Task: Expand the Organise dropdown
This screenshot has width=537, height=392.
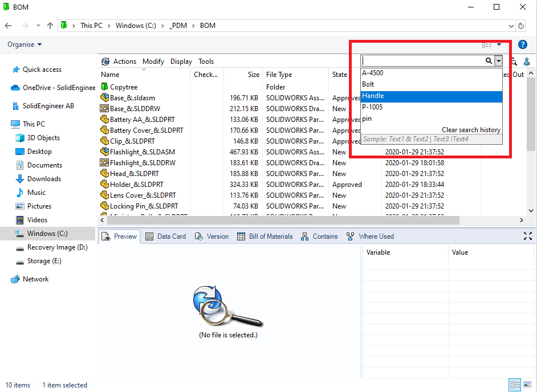Action: coord(25,44)
